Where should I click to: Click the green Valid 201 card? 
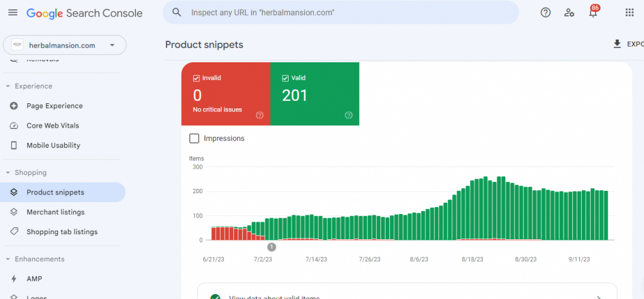[x=314, y=94]
